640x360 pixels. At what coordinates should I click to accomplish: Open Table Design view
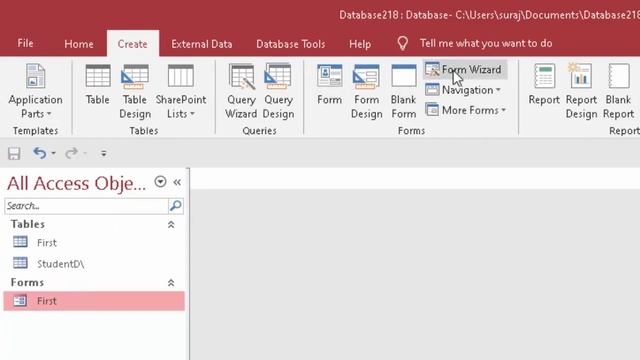(x=135, y=91)
